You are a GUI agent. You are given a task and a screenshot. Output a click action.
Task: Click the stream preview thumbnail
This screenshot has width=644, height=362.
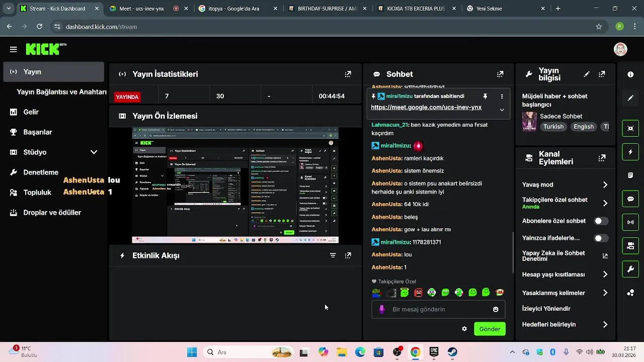[x=235, y=186]
